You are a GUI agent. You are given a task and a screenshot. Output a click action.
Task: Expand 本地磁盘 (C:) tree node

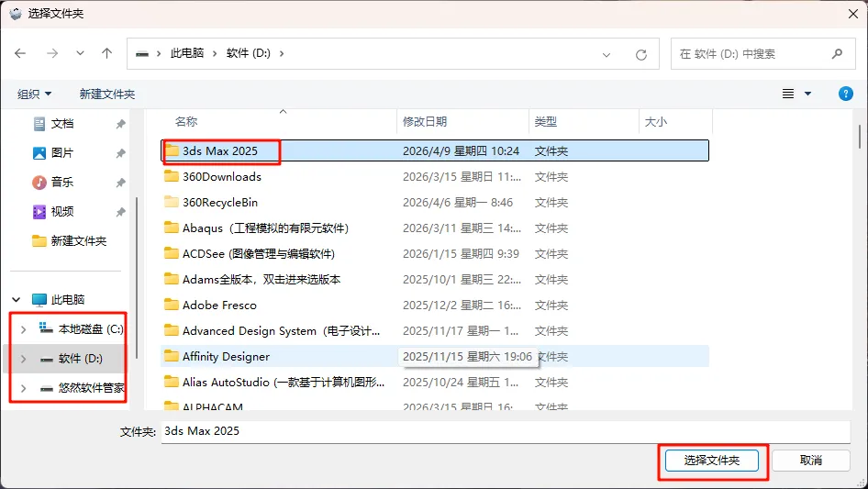23,329
